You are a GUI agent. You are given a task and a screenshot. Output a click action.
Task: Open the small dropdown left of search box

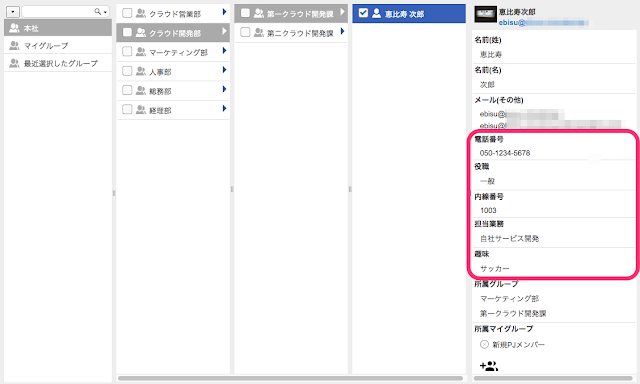tap(13, 12)
